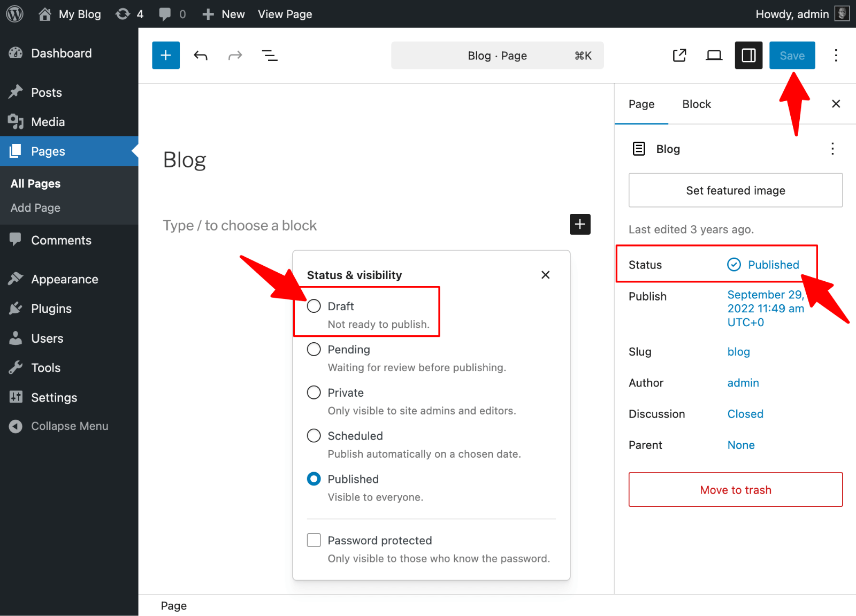Click the blue block inserter plus button
Screen dimensions: 856x616
click(x=166, y=56)
